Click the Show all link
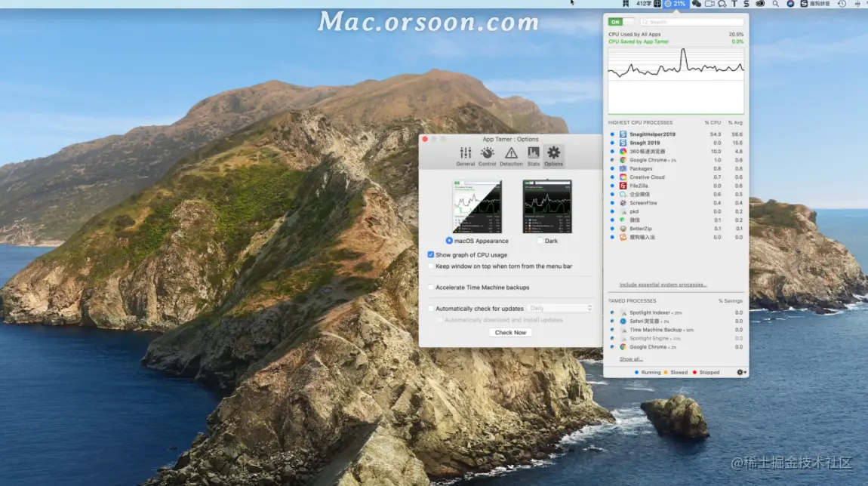 630,359
